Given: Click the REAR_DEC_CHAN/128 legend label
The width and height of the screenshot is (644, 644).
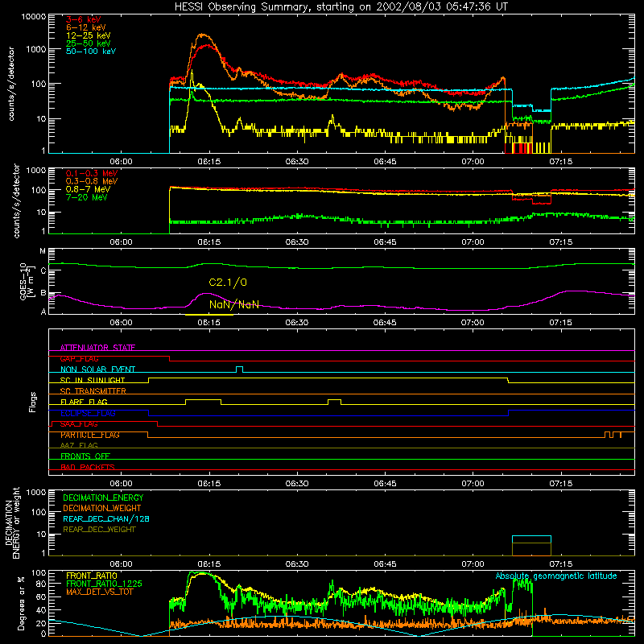Looking at the screenshot, I should pos(106,518).
